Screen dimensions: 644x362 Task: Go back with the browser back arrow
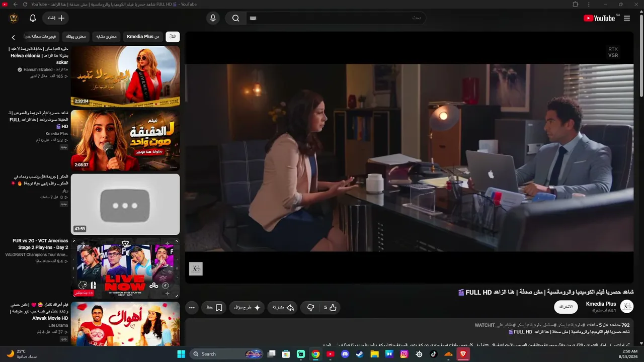pos(15,4)
